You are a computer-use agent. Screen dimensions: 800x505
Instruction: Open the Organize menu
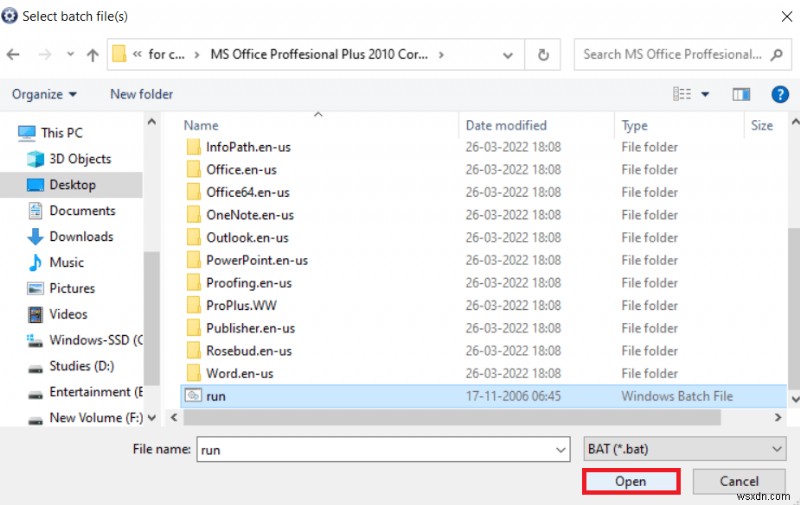pos(44,94)
